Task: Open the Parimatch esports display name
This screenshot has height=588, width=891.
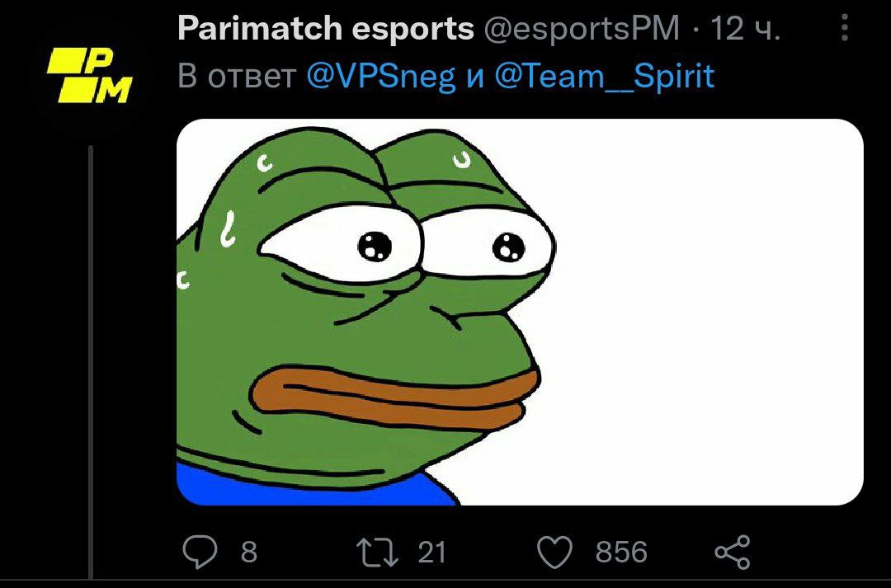Action: tap(326, 28)
